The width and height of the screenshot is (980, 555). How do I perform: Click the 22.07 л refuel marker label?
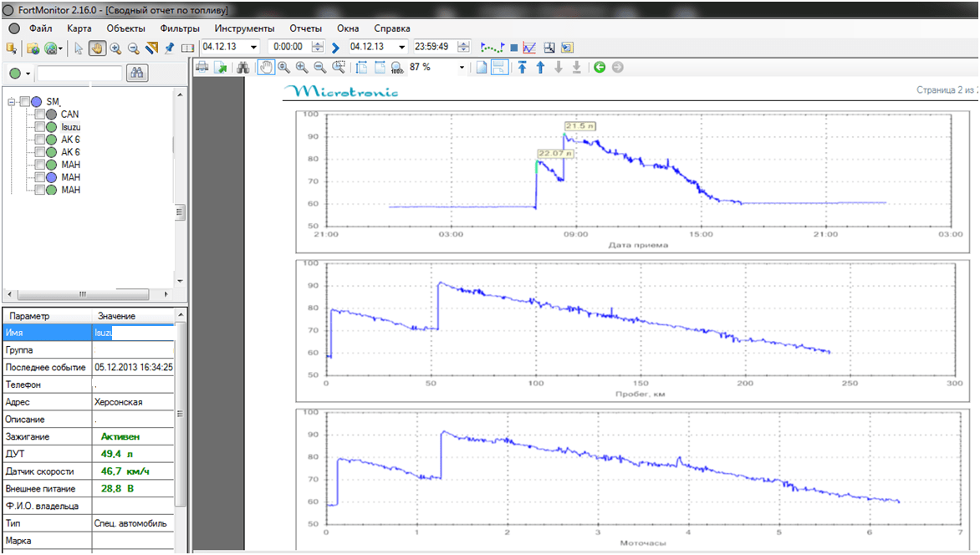click(555, 153)
